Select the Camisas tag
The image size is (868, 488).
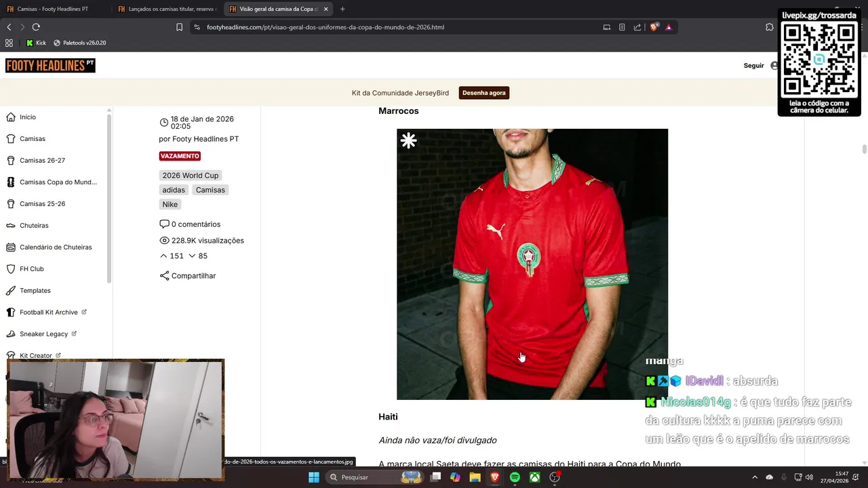(210, 190)
